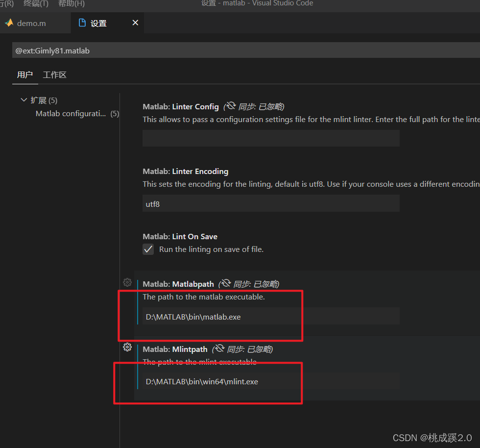This screenshot has height=448, width=480.
Task: Switch to the 用户 settings tab
Action: click(x=25, y=75)
